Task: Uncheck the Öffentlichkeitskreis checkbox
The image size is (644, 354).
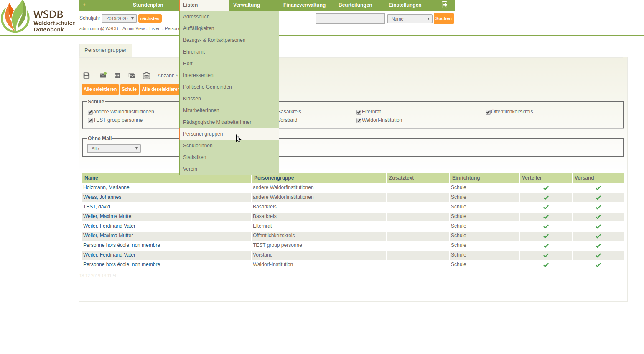Action: (x=488, y=112)
